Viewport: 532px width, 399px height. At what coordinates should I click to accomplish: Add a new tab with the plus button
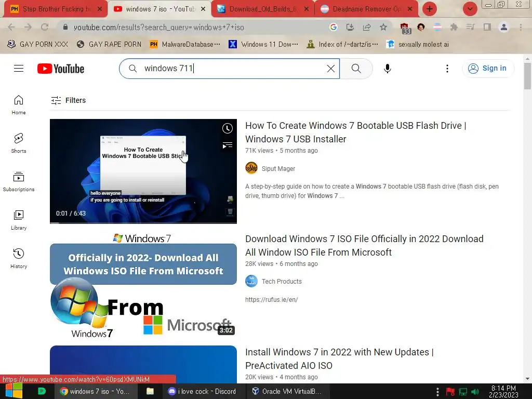pos(430,9)
